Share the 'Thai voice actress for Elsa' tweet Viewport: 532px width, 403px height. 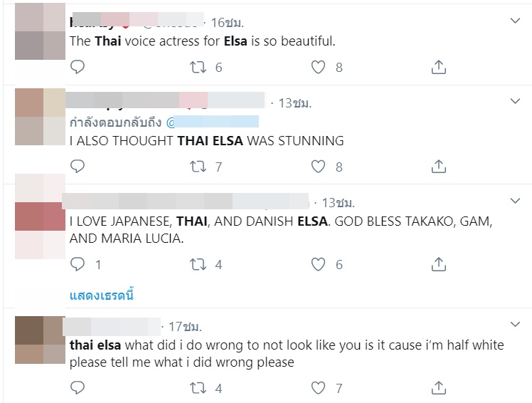coord(439,68)
